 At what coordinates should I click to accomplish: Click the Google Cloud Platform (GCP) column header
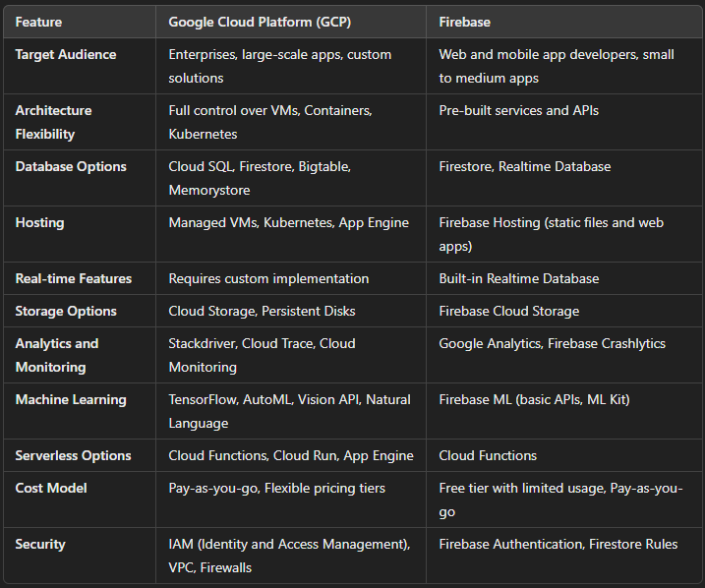pyautogui.click(x=259, y=21)
